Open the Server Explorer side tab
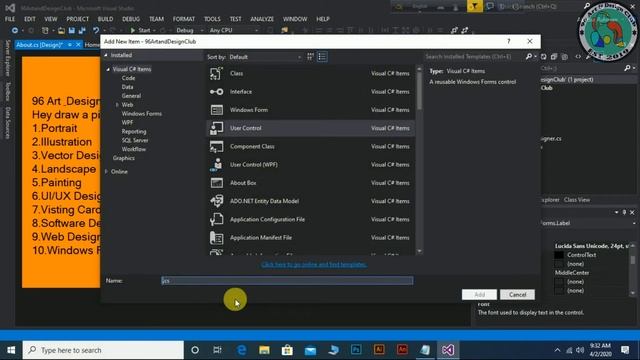 coord(7,58)
